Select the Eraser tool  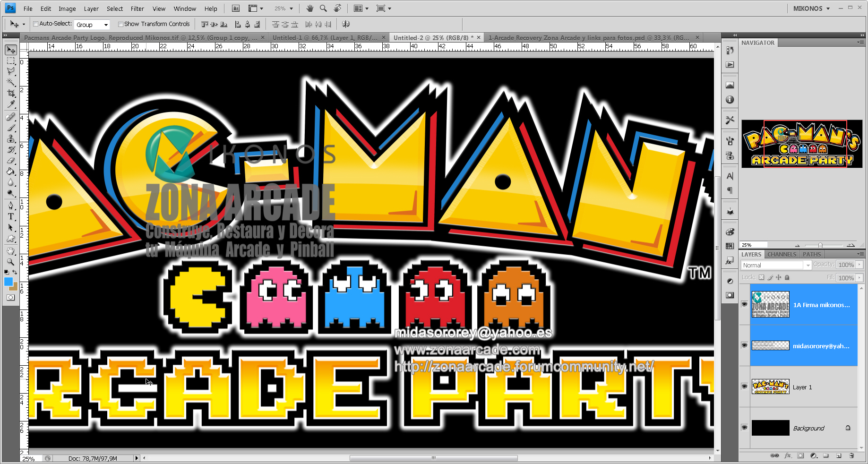[x=11, y=161]
